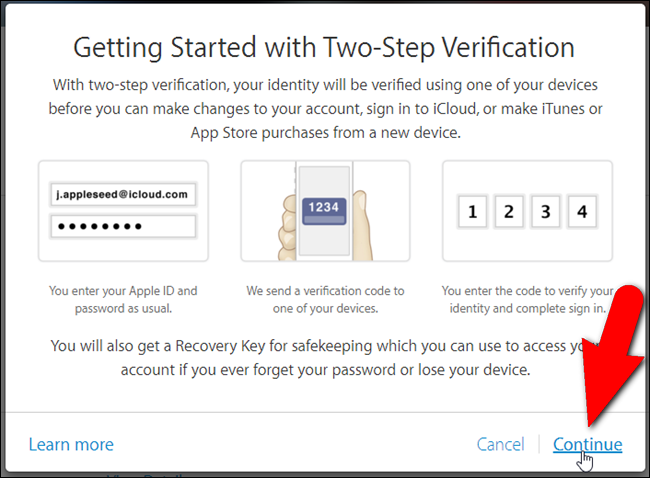Click the Getting Started with Two-Step Verification heading
The height and width of the screenshot is (478, 650).
325,47
